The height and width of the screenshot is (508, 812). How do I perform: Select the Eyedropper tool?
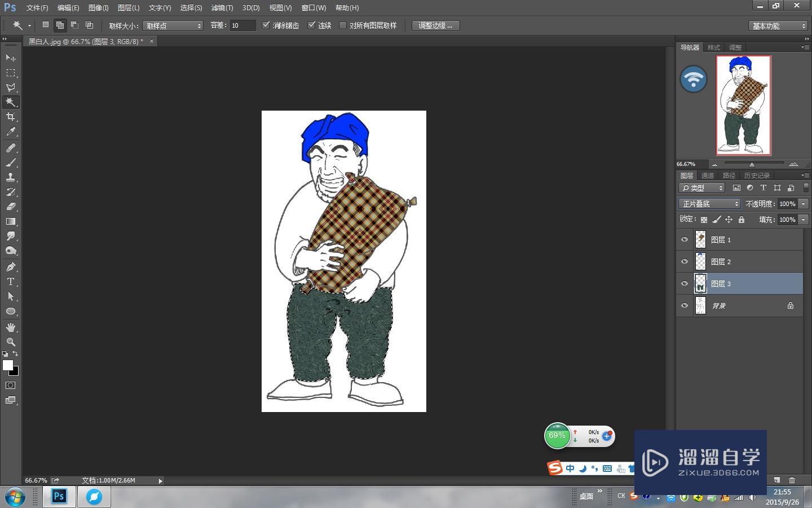pos(11,132)
